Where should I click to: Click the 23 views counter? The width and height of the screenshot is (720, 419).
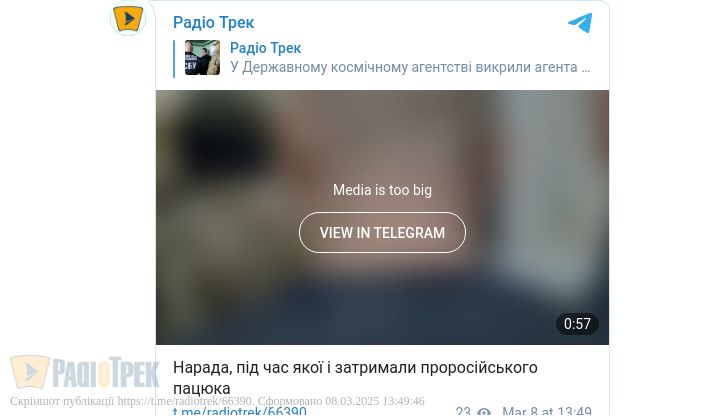[x=463, y=412]
